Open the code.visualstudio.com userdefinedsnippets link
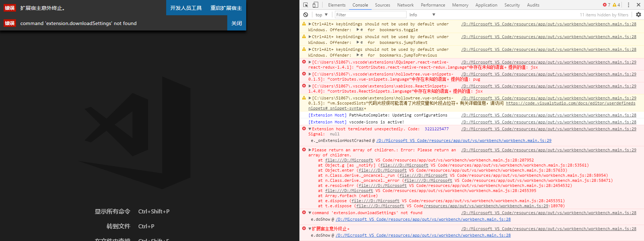 click(x=571, y=103)
